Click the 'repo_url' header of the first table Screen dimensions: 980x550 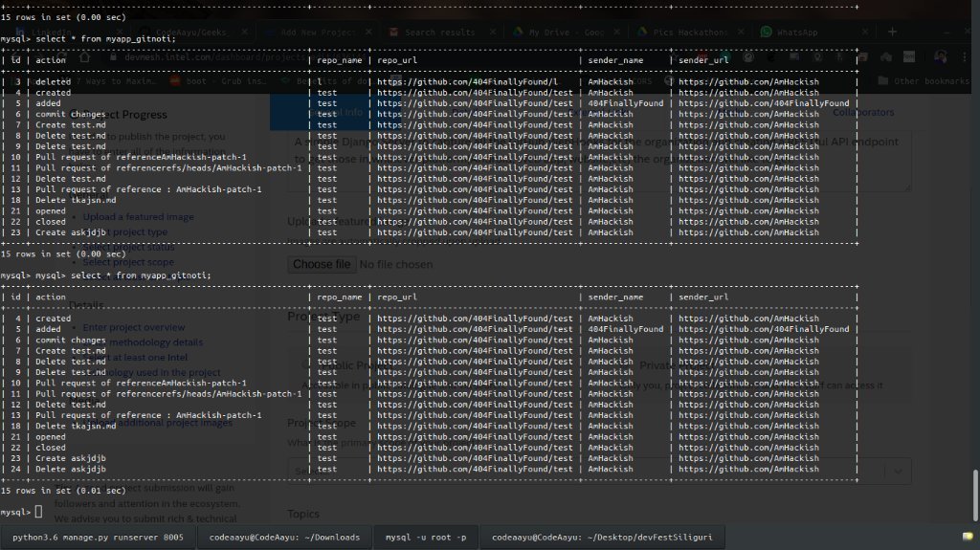tap(397, 60)
